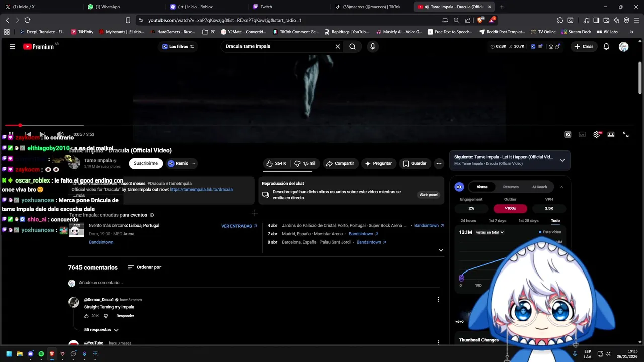Image resolution: width=644 pixels, height=362 pixels.
Task: Select the vidIQ Vistas tab
Action: [482, 187]
